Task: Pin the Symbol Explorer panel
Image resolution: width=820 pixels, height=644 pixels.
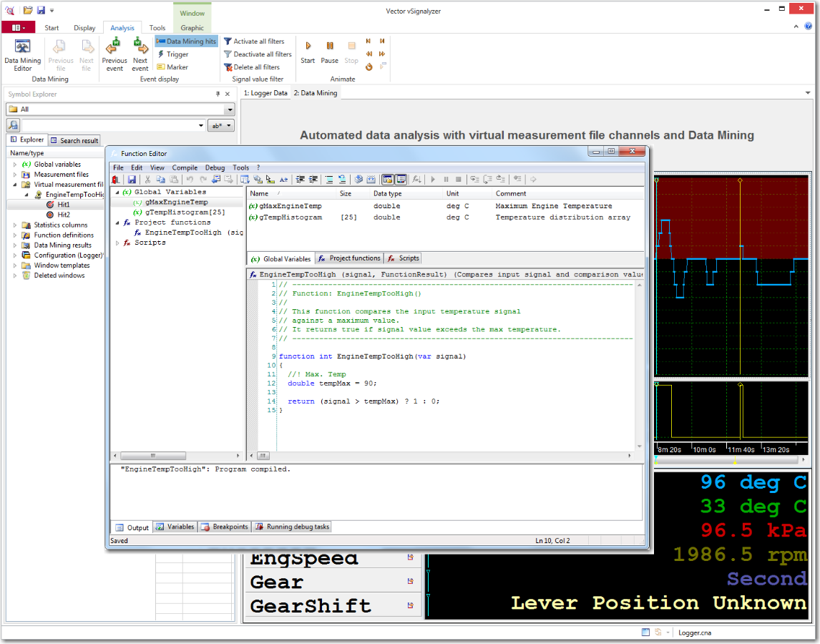Action: point(218,94)
